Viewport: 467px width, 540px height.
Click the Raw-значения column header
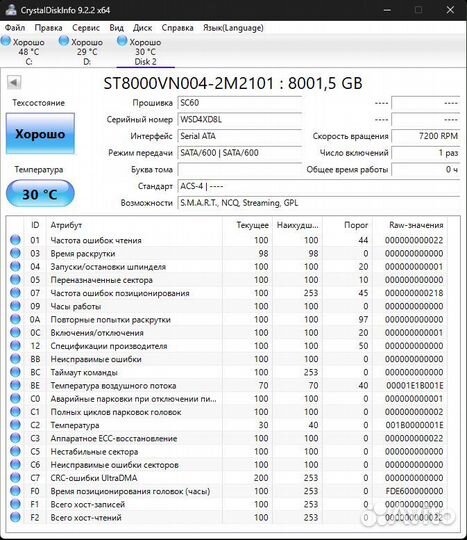point(410,225)
